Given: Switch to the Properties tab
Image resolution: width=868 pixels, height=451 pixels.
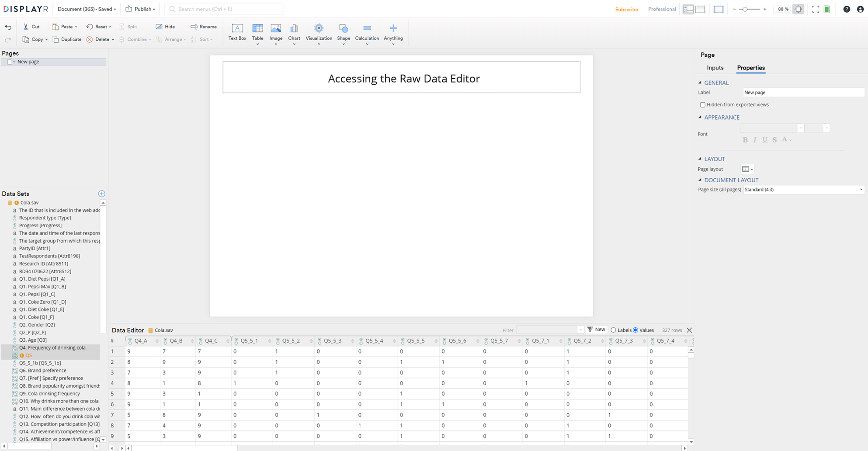Looking at the screenshot, I should tap(750, 68).
